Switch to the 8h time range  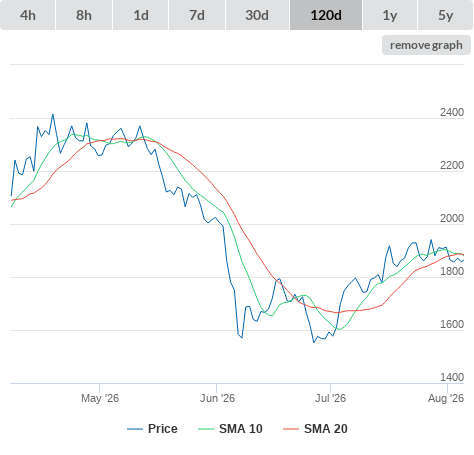click(x=84, y=15)
